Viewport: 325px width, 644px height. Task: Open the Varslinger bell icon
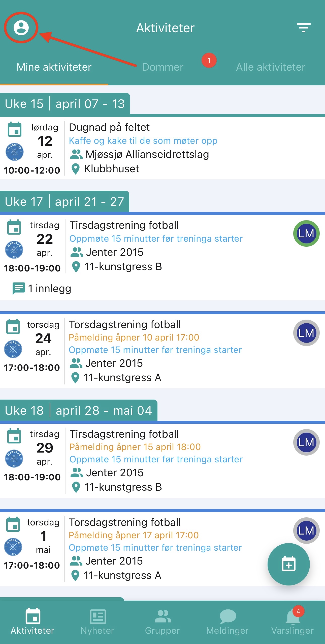[293, 617]
